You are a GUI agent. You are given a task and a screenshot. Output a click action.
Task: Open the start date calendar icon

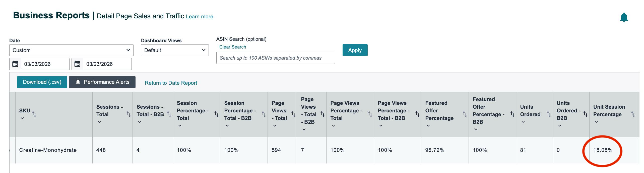coord(15,64)
